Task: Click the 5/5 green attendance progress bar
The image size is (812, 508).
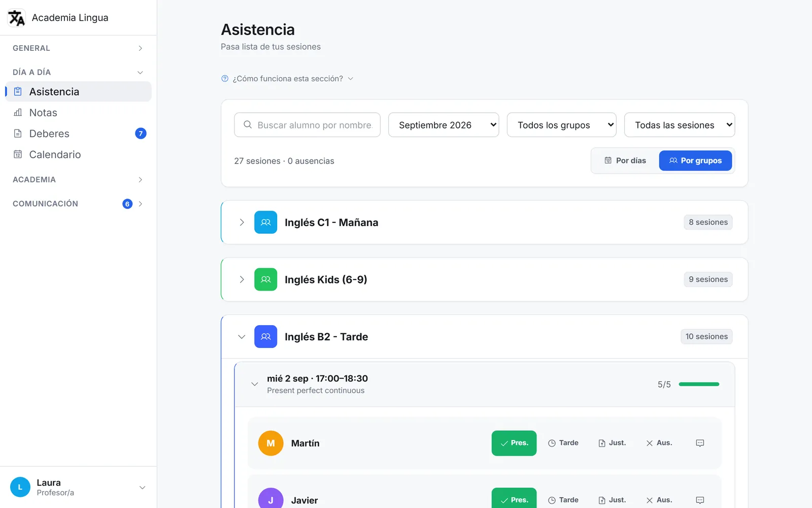Action: [699, 384]
